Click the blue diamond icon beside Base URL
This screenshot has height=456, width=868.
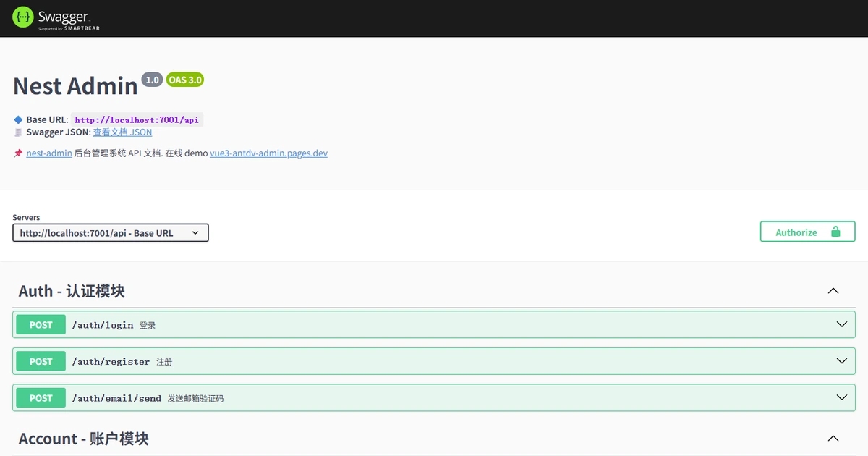click(x=18, y=119)
